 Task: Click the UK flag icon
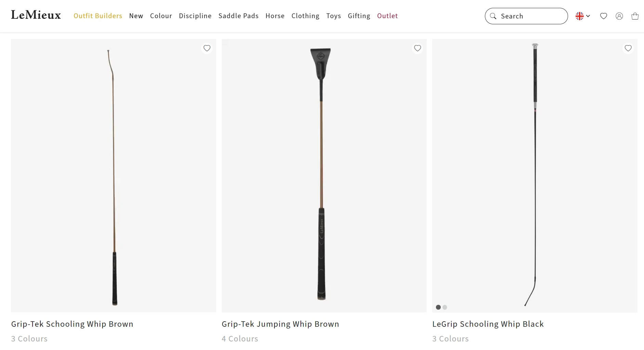pos(580,16)
